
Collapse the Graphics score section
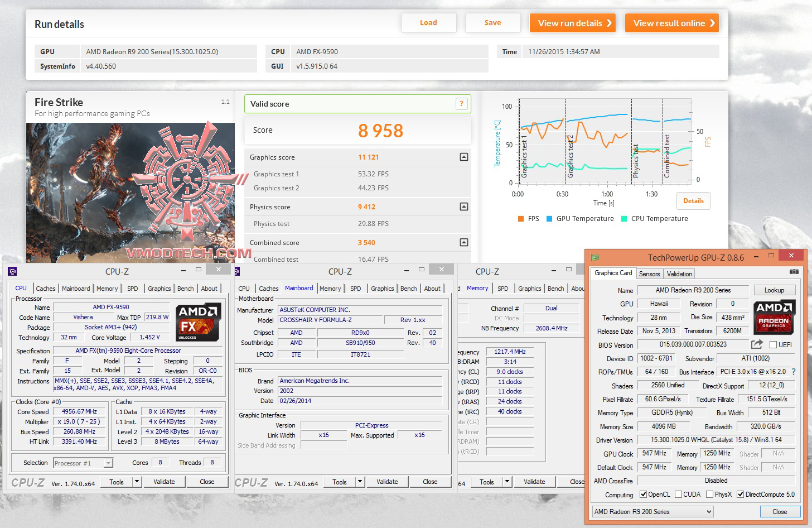[463, 157]
